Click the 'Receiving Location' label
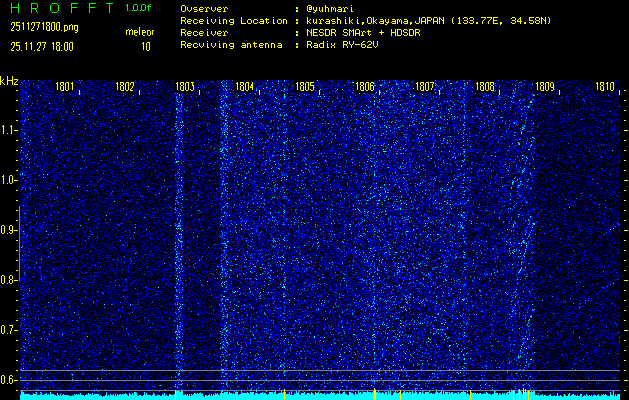629x400 pixels. [x=234, y=21]
